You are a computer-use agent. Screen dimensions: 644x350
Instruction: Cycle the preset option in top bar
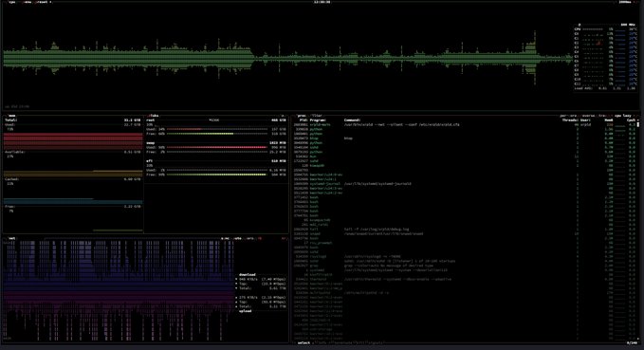point(43,2)
